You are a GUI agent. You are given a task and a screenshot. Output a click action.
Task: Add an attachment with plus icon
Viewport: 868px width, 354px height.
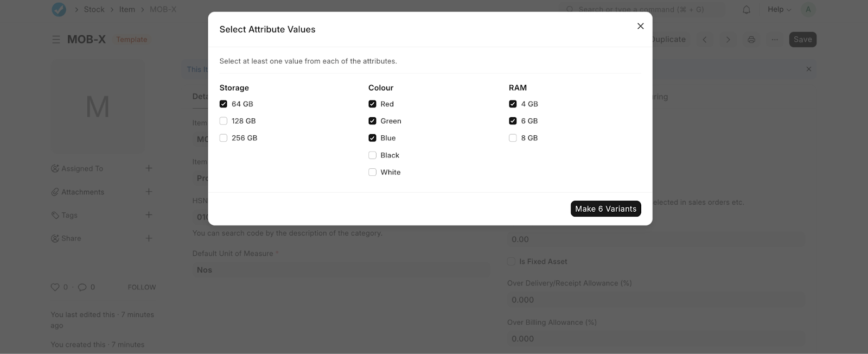(149, 192)
